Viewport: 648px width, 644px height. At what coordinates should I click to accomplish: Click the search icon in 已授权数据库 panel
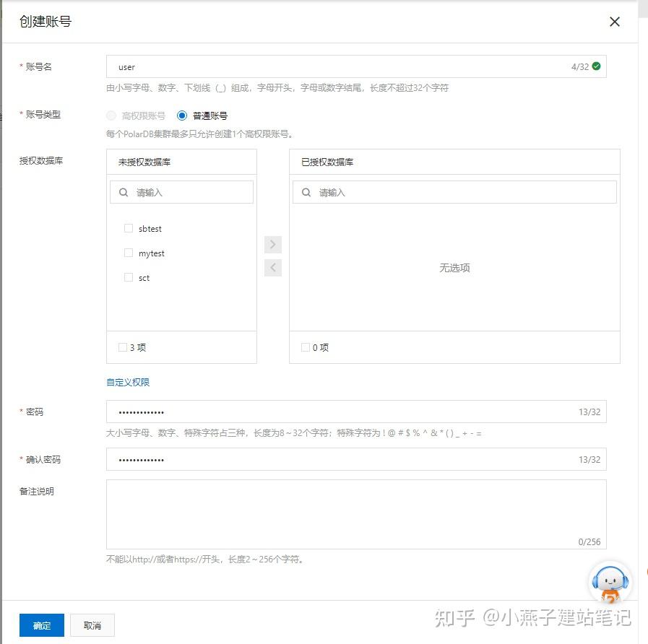[306, 191]
